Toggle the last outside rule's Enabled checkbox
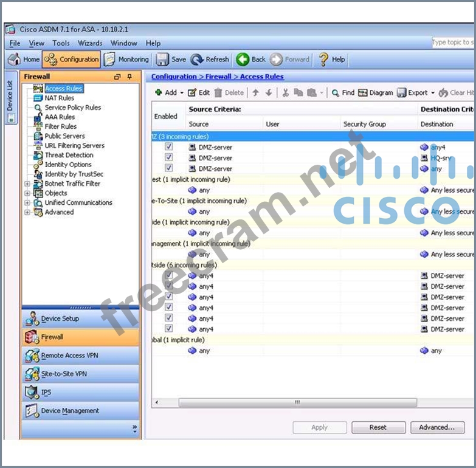This screenshot has width=476, height=468. click(169, 329)
